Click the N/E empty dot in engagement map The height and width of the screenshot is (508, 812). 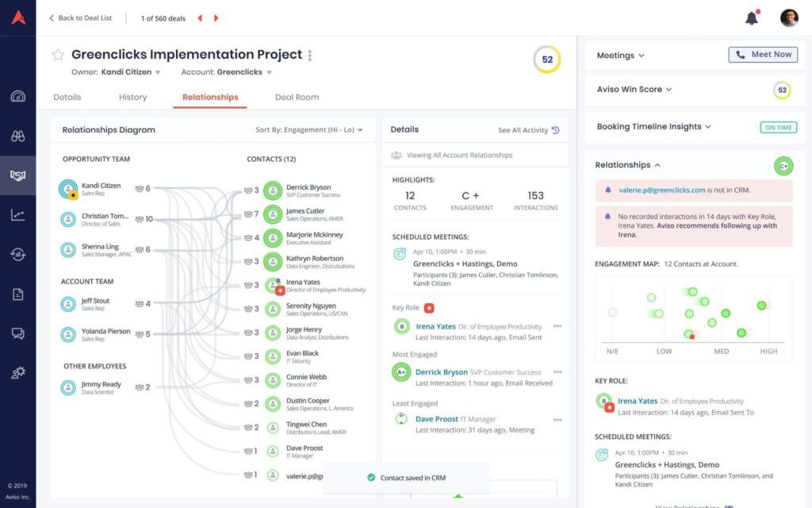613,313
